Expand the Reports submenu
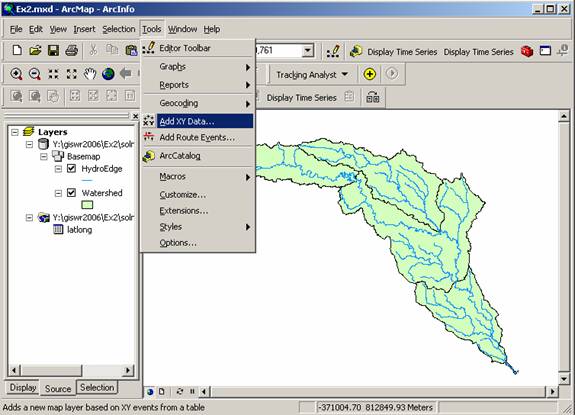Screen dimensions: 575x415 click(x=198, y=85)
